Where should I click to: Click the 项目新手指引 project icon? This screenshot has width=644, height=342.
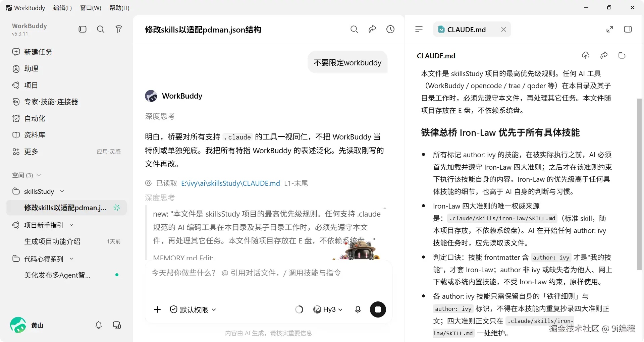[16, 225]
